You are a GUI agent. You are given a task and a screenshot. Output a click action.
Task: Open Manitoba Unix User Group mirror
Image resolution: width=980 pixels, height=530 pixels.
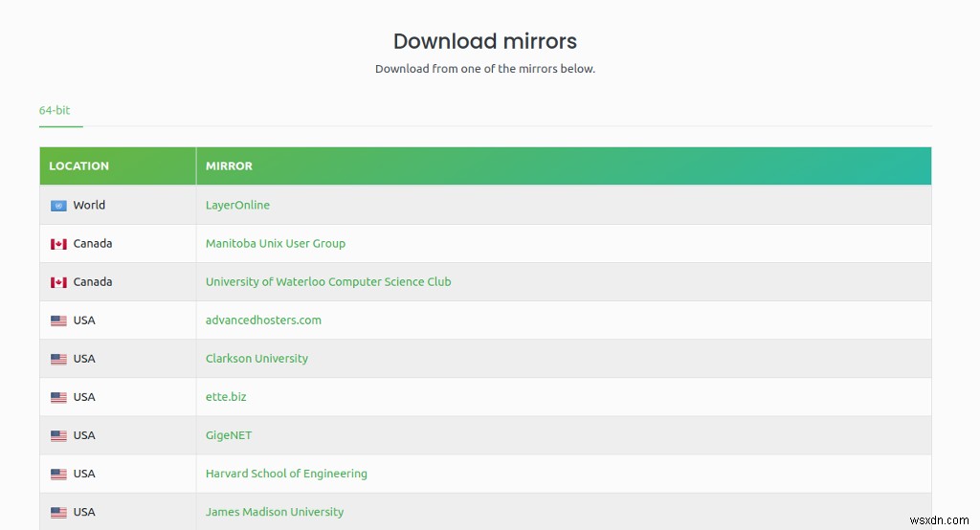(276, 243)
